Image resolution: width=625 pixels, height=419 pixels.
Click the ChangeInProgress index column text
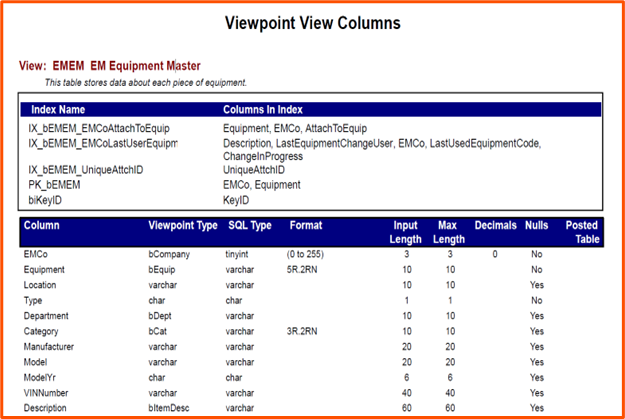click(263, 156)
